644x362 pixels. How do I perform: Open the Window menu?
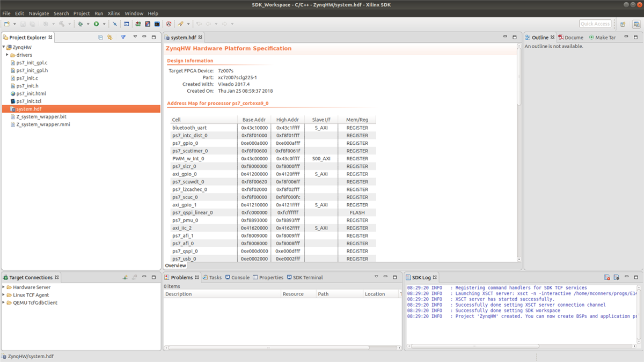click(x=134, y=13)
